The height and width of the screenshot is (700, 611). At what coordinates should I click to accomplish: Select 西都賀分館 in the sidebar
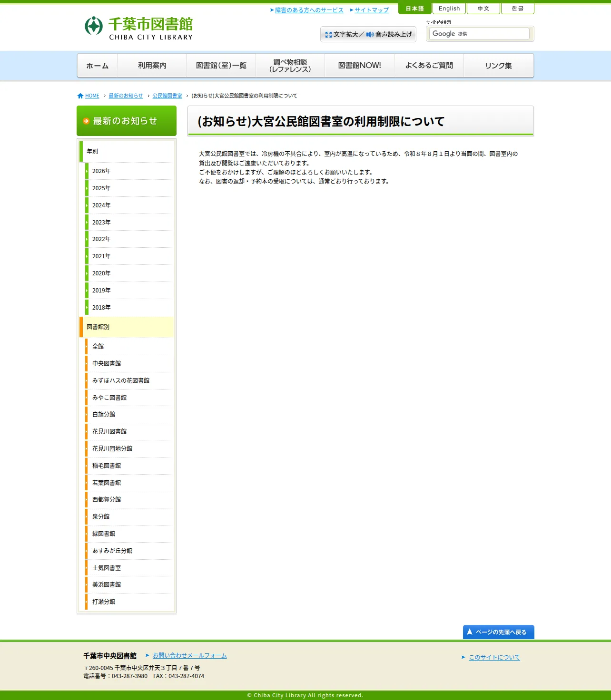129,500
